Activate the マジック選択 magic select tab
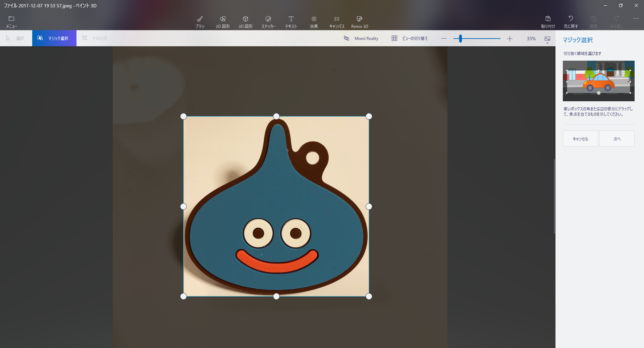 coord(54,38)
